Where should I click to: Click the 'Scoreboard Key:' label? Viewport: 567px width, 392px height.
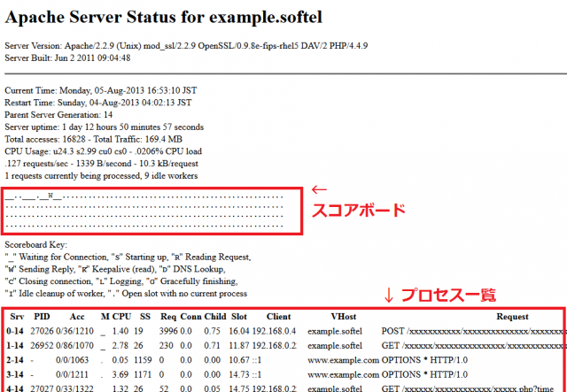[x=35, y=245]
